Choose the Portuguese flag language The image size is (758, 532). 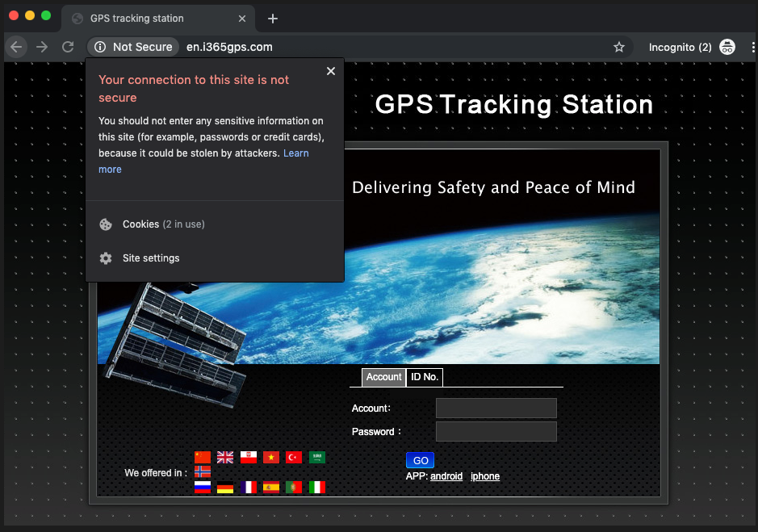pyautogui.click(x=294, y=487)
